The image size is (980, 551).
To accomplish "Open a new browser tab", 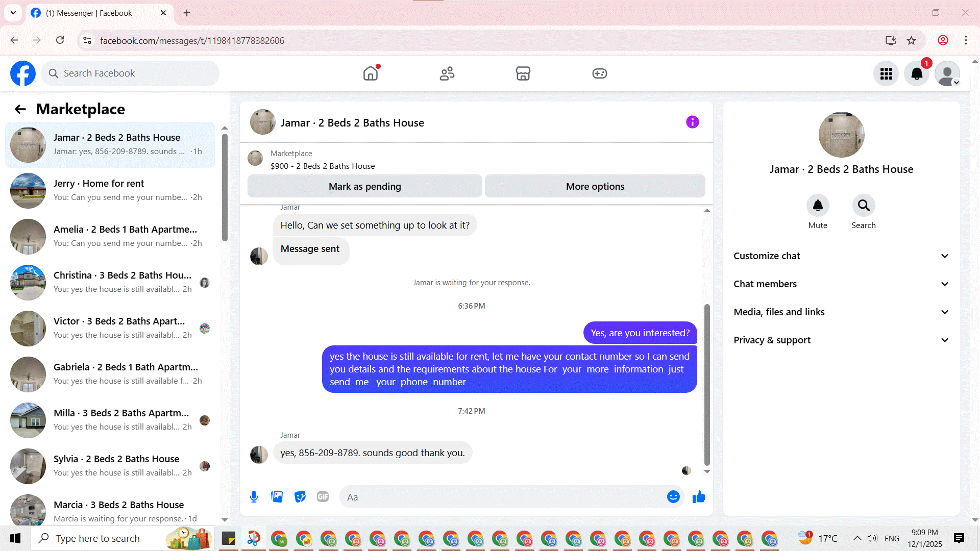I will coord(187,13).
